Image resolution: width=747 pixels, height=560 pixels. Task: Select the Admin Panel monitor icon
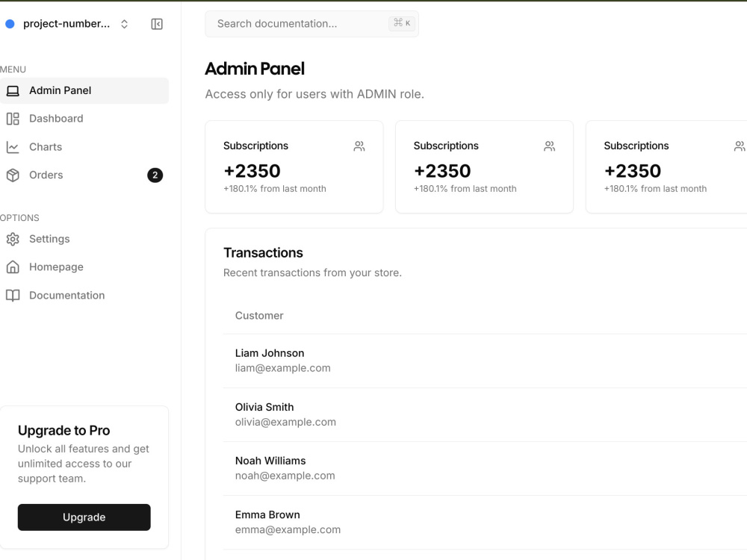pos(12,90)
